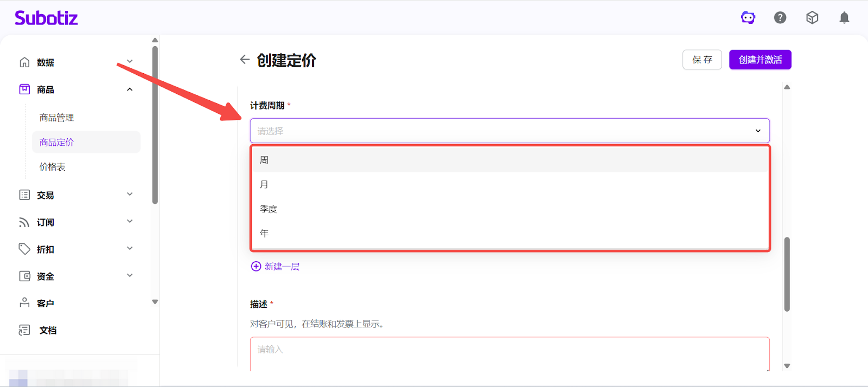Click the cube package icon

[812, 18]
